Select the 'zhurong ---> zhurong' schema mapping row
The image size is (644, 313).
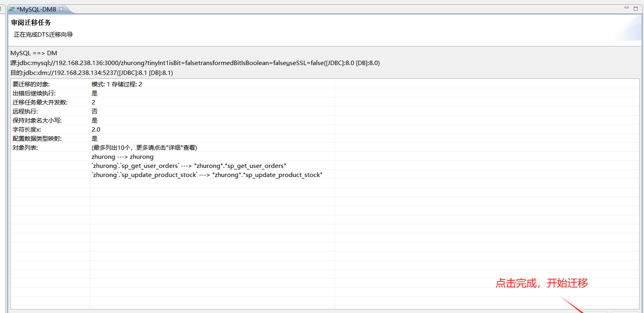pos(122,157)
